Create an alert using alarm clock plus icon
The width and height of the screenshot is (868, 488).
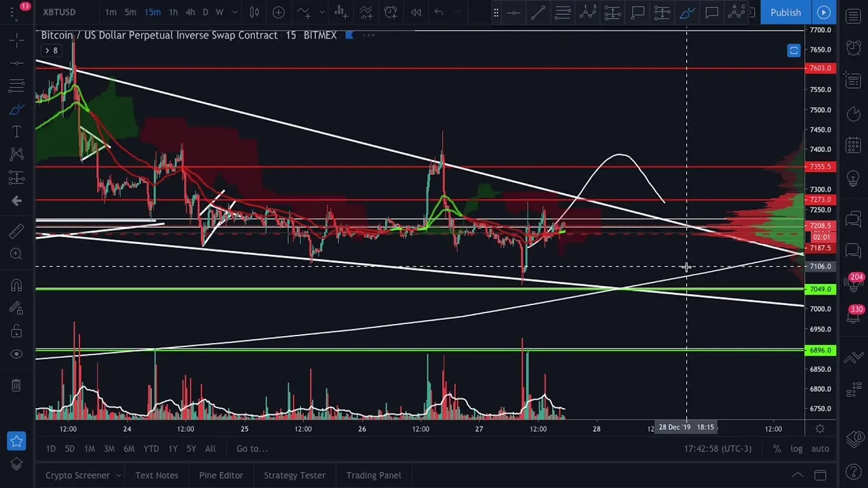(x=391, y=12)
